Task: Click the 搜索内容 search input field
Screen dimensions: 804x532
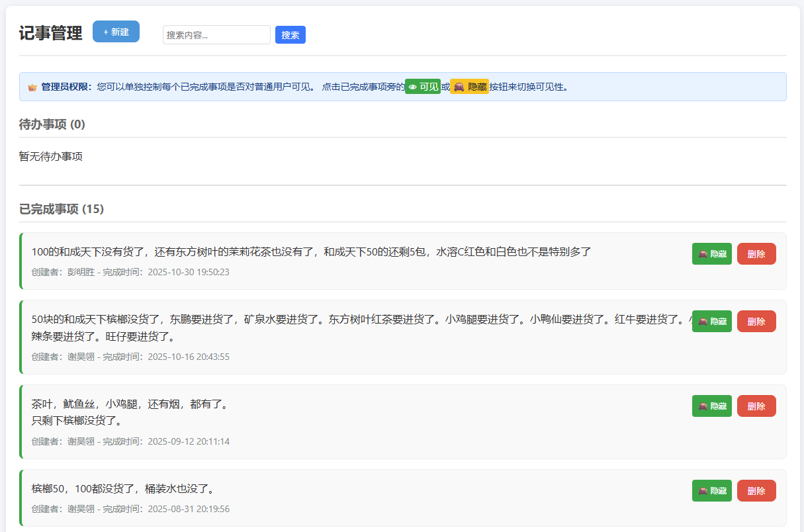Action: (x=216, y=35)
